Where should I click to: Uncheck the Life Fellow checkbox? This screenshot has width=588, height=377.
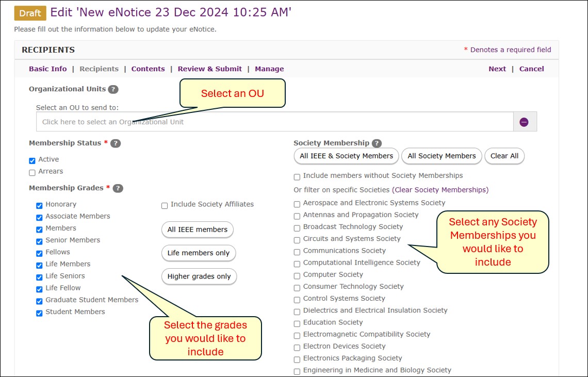tap(39, 289)
